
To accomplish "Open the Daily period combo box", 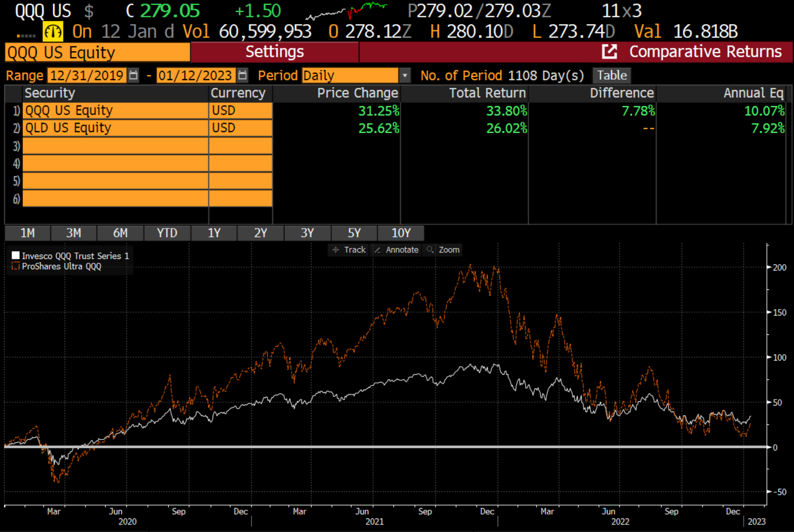I will click(350, 76).
